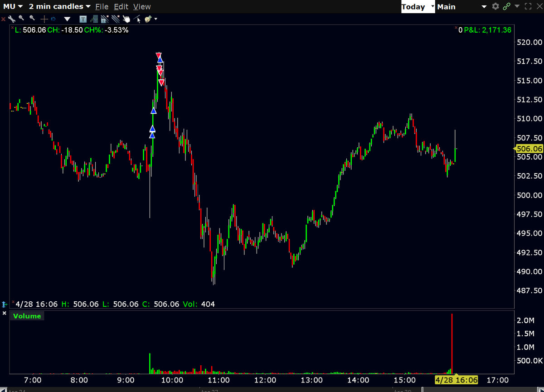Open the Today time period dropdown
Screen dimensions: 544x392
418,6
